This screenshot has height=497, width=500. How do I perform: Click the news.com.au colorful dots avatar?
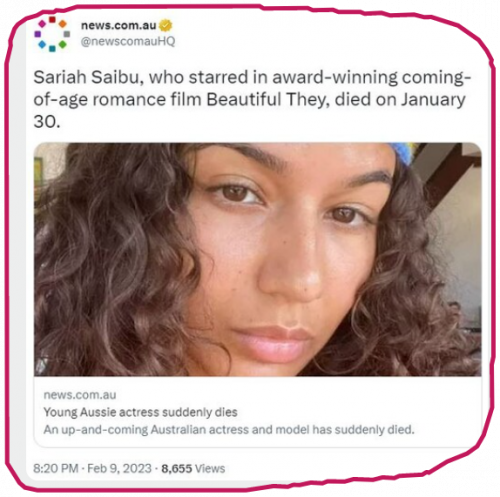[52, 34]
